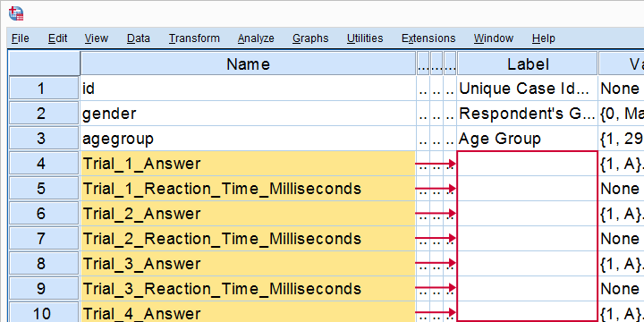Click the empty Label cell for Trial_3_Answer
Screen dimensions: 644x322
click(528, 264)
